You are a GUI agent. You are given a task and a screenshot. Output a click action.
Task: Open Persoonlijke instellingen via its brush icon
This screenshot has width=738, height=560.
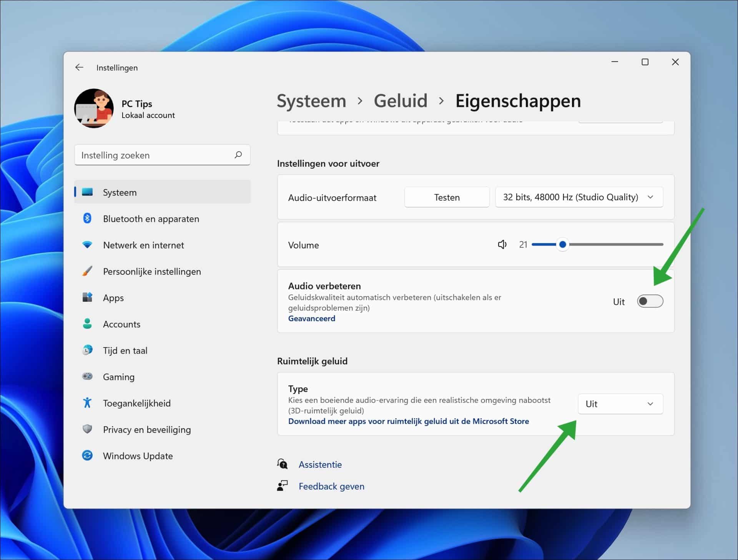pyautogui.click(x=88, y=271)
